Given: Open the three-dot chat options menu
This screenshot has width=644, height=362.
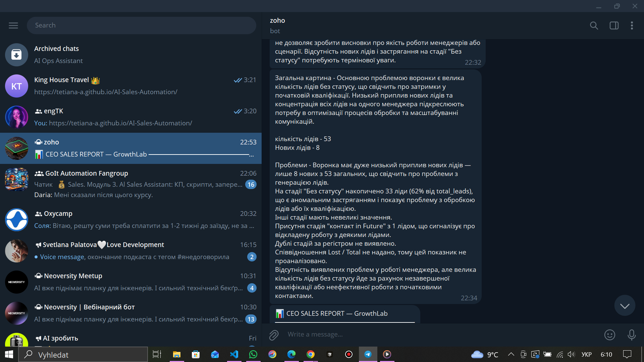Looking at the screenshot, I should pyautogui.click(x=632, y=25).
